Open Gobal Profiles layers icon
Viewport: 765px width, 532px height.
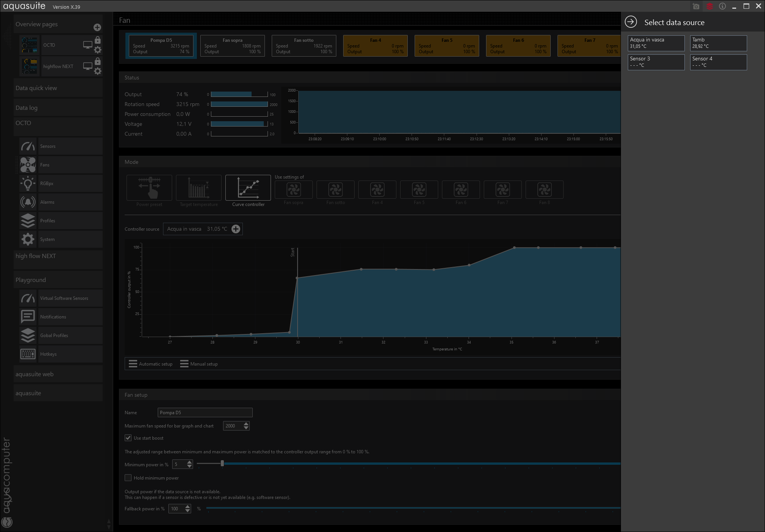point(28,336)
